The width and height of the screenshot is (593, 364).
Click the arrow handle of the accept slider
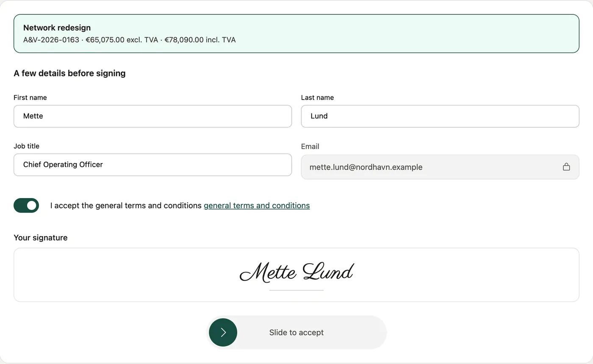coord(223,332)
